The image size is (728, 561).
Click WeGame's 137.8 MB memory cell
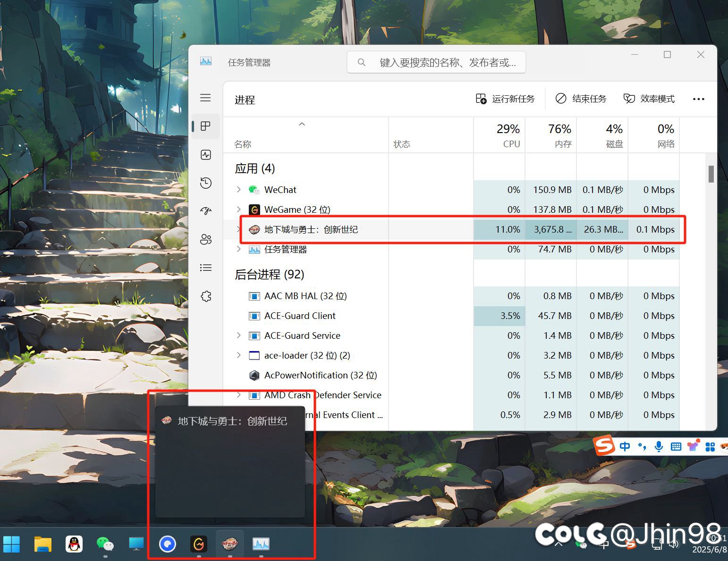(x=551, y=209)
